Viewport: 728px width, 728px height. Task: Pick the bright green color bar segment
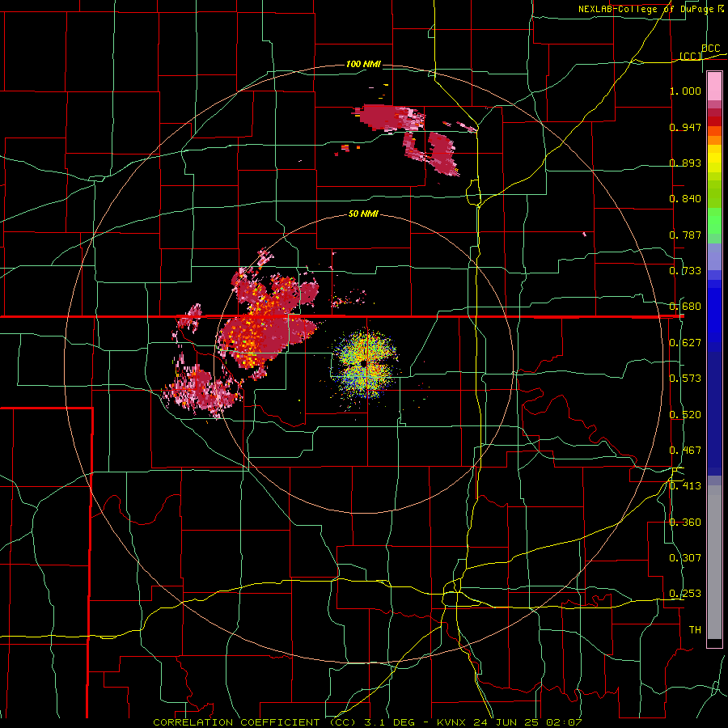coord(714,222)
